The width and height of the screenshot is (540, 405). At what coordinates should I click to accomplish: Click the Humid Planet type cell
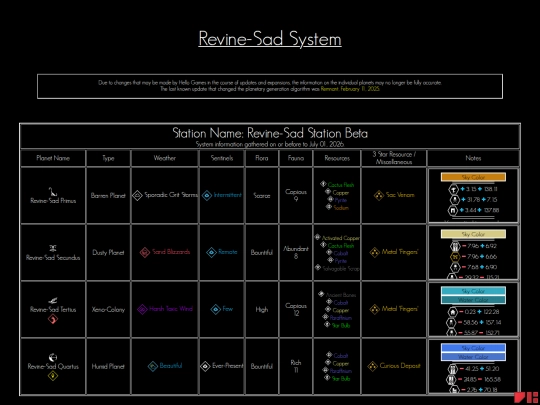coord(108,366)
